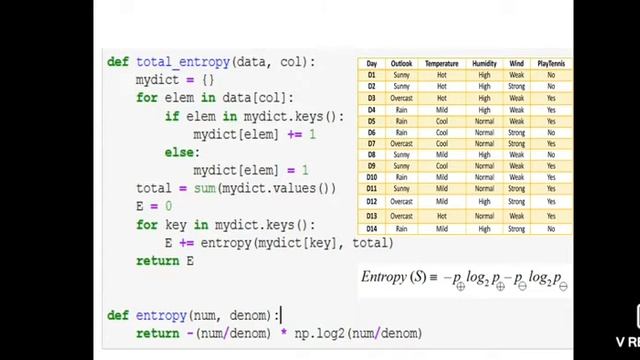The height and width of the screenshot is (360, 640).
Task: Click 'Strong' wind cell in row D2
Action: coord(516,87)
